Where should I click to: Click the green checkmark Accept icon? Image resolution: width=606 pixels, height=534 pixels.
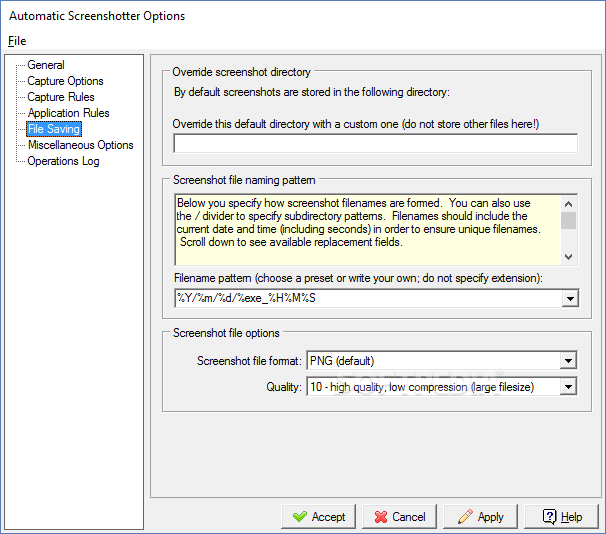(300, 516)
